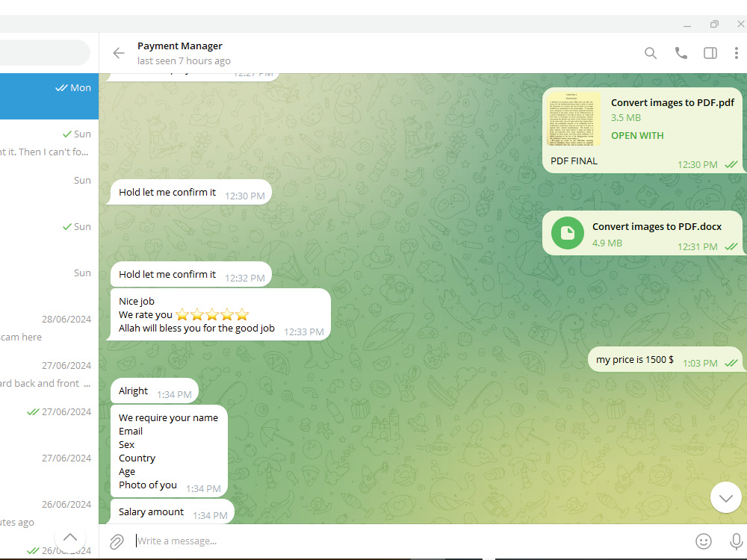The height and width of the screenshot is (560, 747).
Task: Click the chat list search field
Action: pos(44,52)
